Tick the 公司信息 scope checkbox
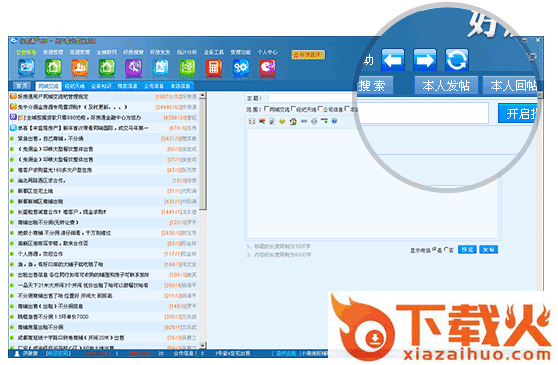 [x=321, y=109]
